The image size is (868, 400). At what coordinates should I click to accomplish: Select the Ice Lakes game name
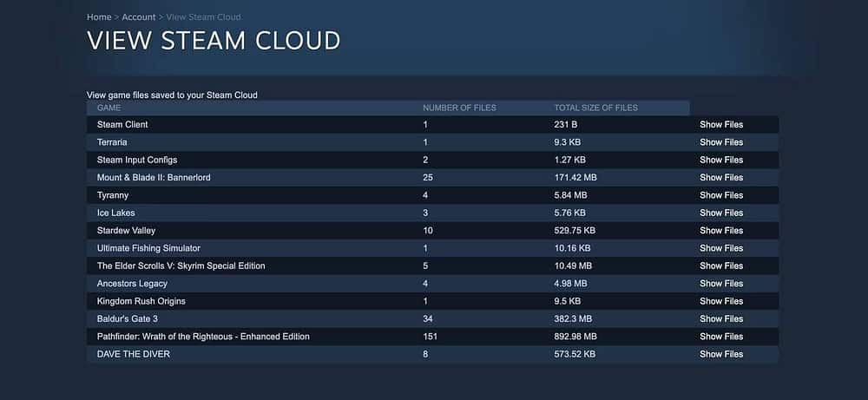115,213
